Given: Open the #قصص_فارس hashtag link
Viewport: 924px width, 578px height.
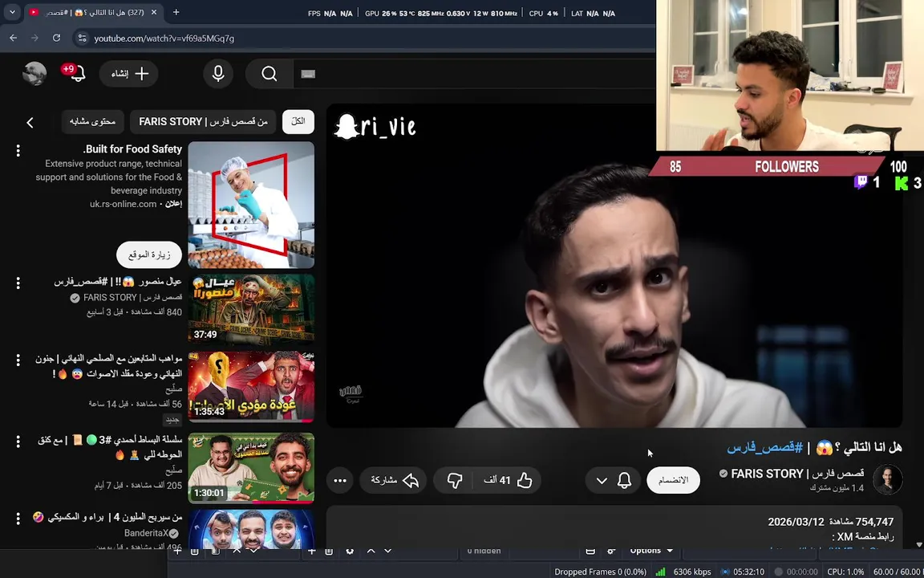Looking at the screenshot, I should [x=765, y=448].
